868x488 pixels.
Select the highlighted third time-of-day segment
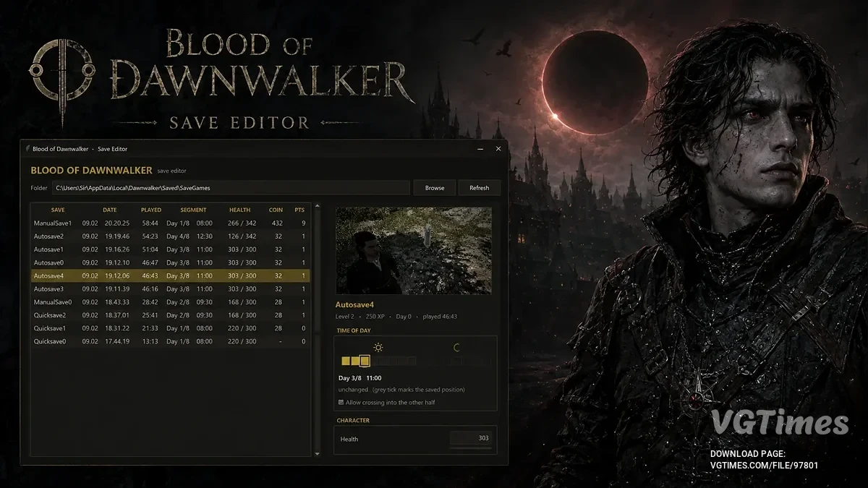[x=365, y=361]
